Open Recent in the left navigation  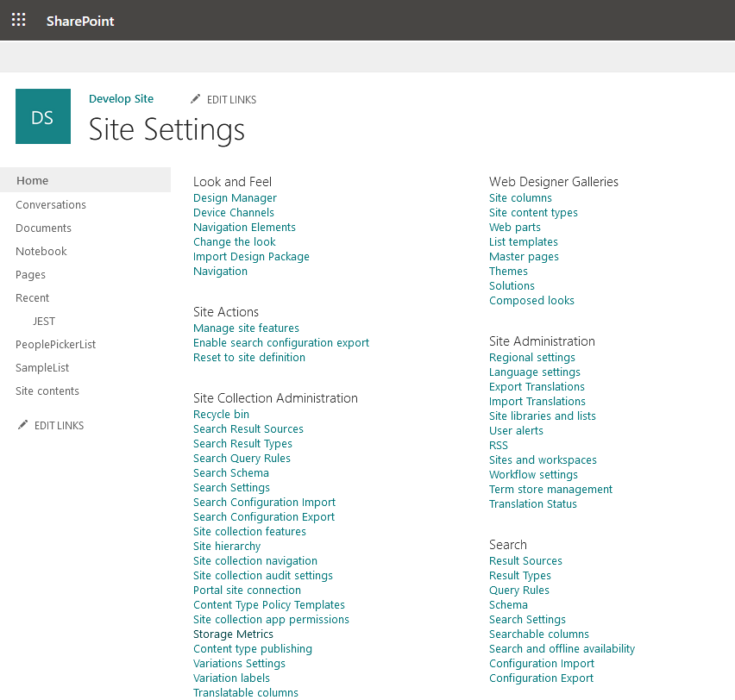(32, 298)
